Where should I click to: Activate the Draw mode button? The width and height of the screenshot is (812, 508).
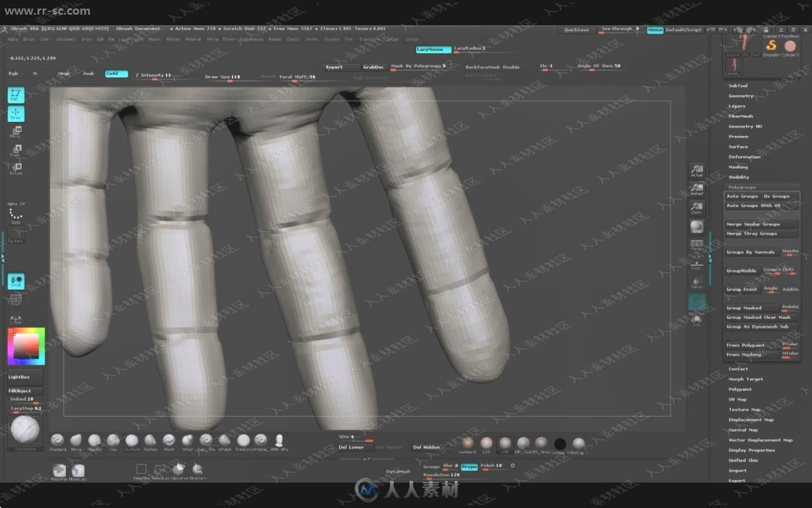16,113
